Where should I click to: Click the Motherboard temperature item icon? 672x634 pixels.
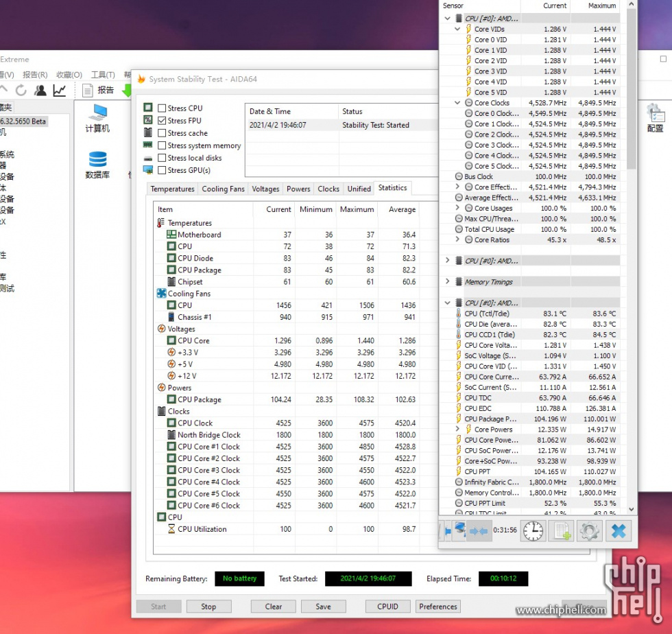point(171,234)
